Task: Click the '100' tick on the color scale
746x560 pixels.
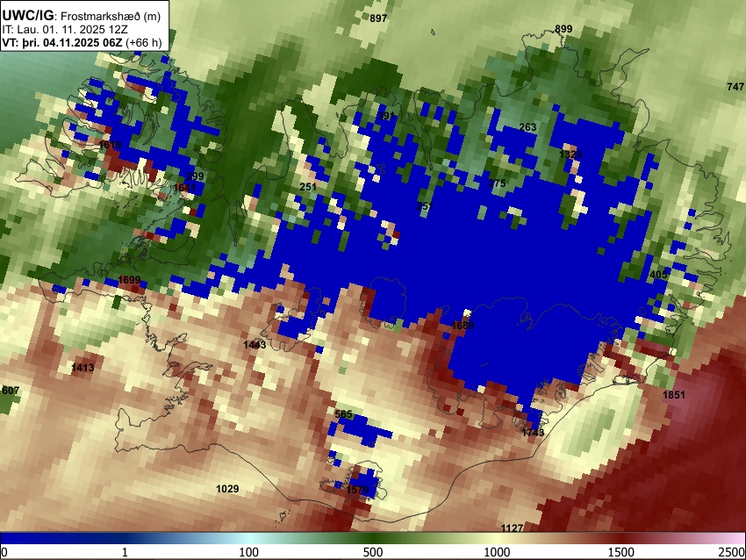Action: click(248, 552)
